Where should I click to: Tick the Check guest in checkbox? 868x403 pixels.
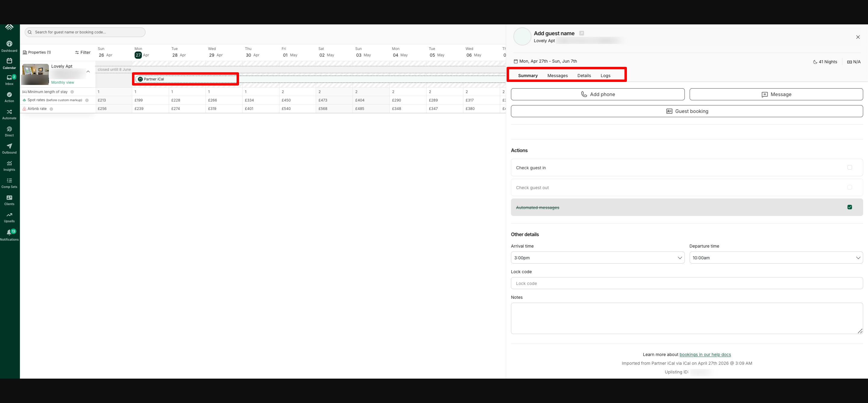click(x=850, y=167)
